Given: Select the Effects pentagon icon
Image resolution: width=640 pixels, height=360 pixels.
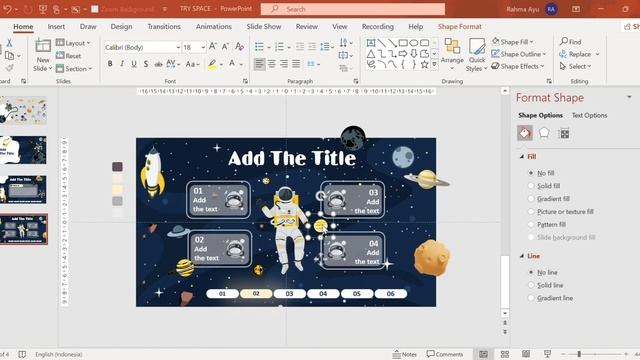Looking at the screenshot, I should point(544,133).
